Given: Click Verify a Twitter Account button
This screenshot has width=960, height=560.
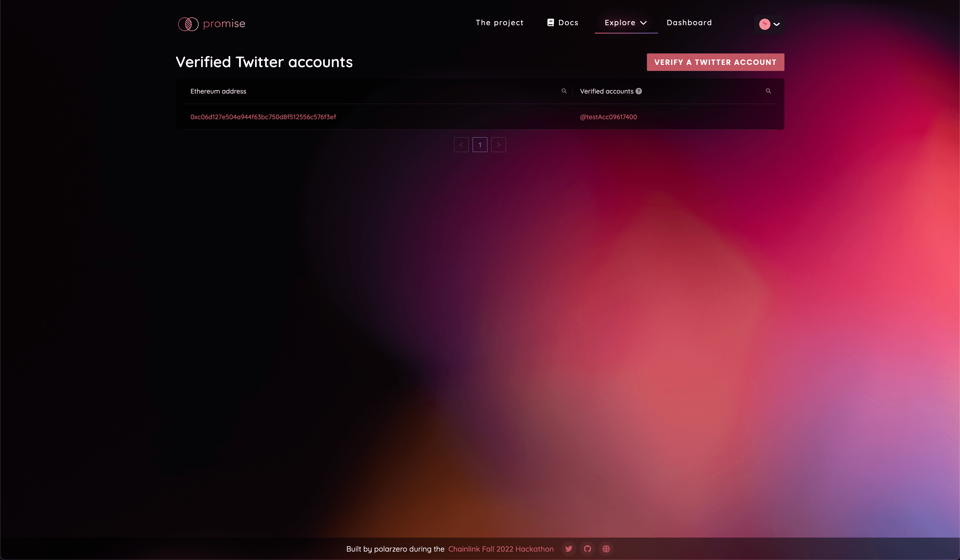Looking at the screenshot, I should [715, 62].
